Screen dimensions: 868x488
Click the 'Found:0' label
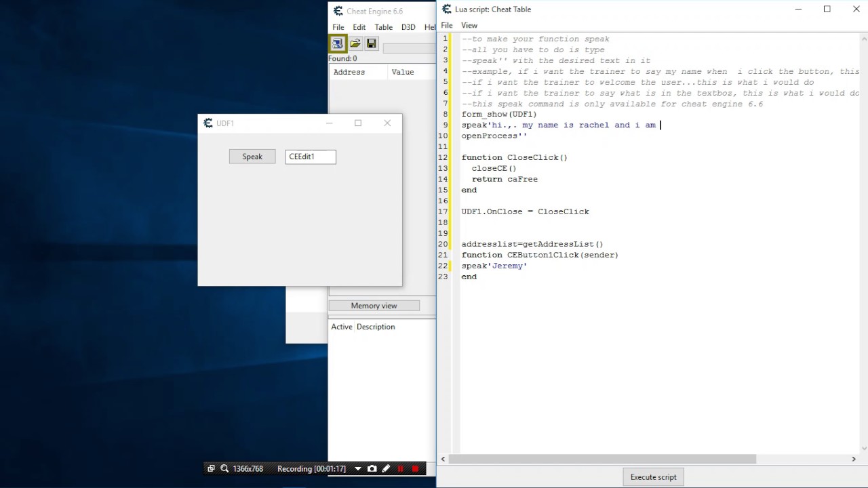343,58
